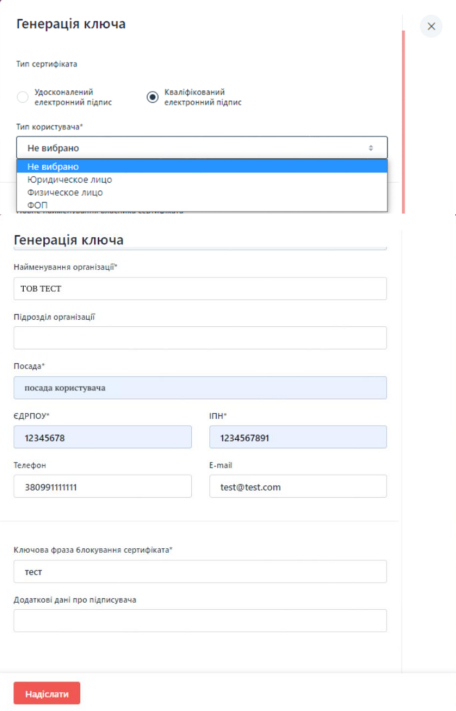Click the ЄДРПОУ field with 12345678

tap(102, 437)
